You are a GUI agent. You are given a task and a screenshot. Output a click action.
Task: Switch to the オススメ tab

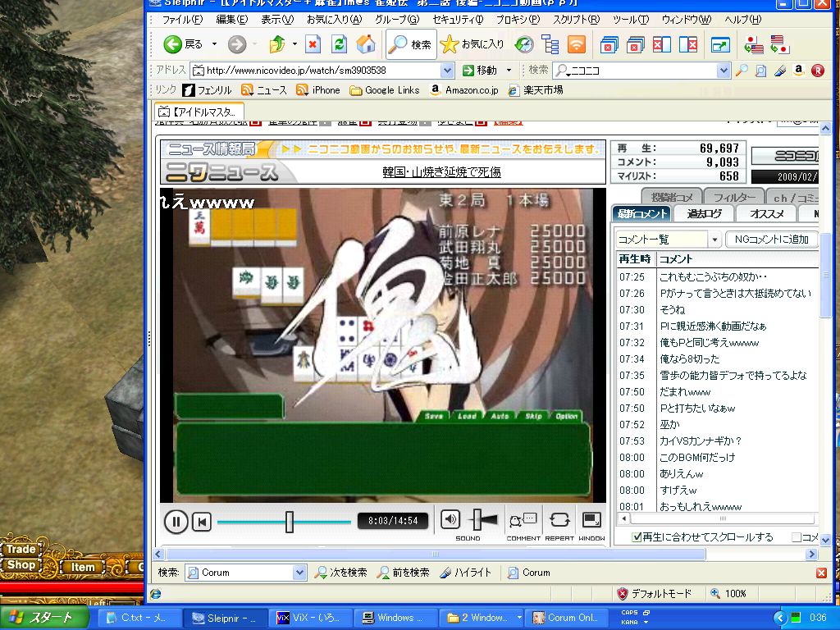[x=767, y=214]
